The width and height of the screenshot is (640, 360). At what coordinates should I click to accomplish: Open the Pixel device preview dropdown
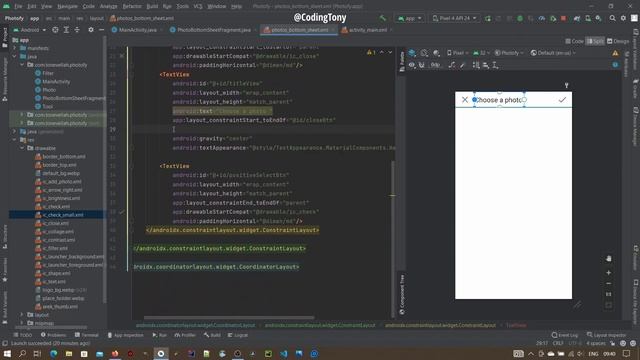point(458,53)
